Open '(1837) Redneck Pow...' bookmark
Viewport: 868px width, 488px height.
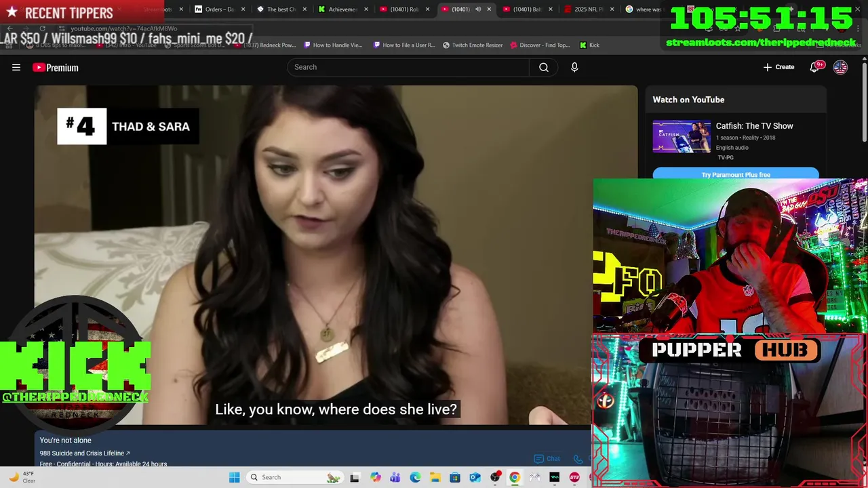(264, 45)
